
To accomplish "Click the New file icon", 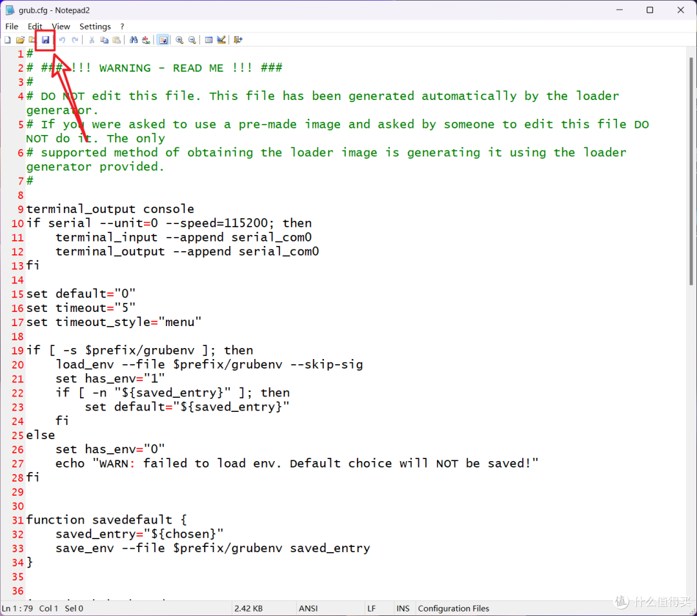I will point(8,40).
